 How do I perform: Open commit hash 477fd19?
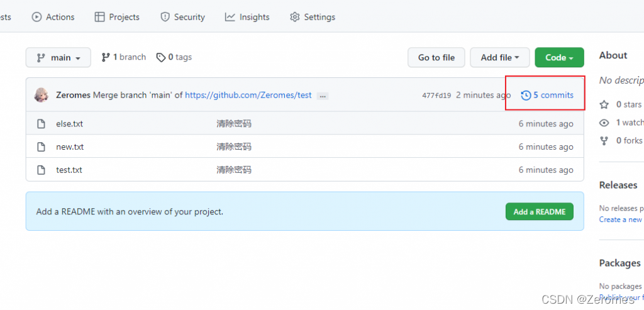click(436, 95)
